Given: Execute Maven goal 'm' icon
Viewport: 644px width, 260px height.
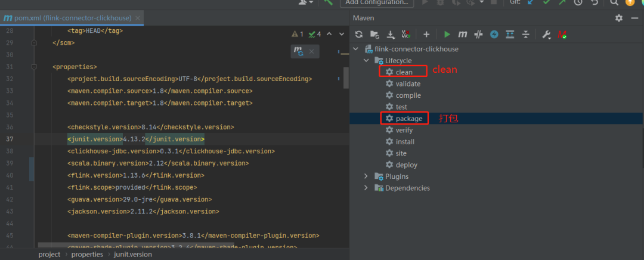Looking at the screenshot, I should tap(463, 35).
